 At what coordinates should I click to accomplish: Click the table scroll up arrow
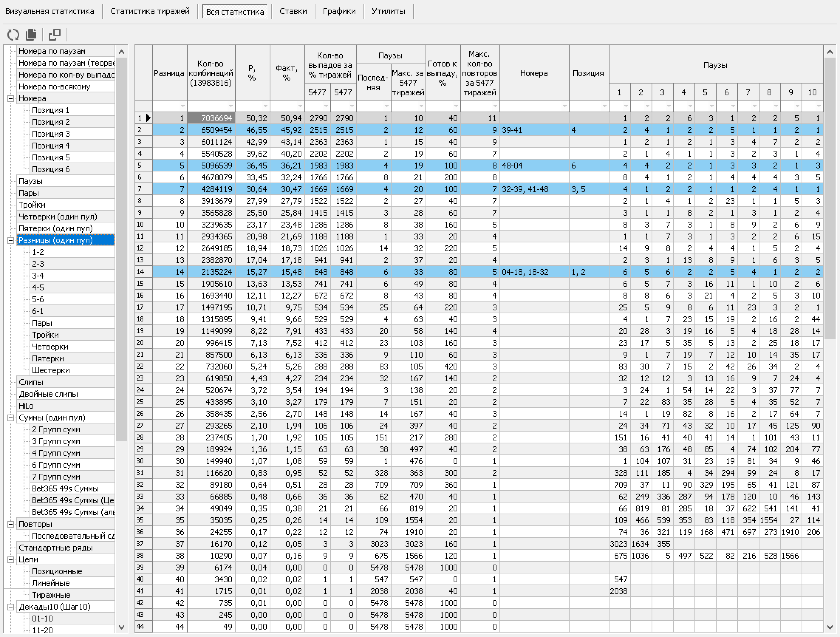tap(830, 52)
